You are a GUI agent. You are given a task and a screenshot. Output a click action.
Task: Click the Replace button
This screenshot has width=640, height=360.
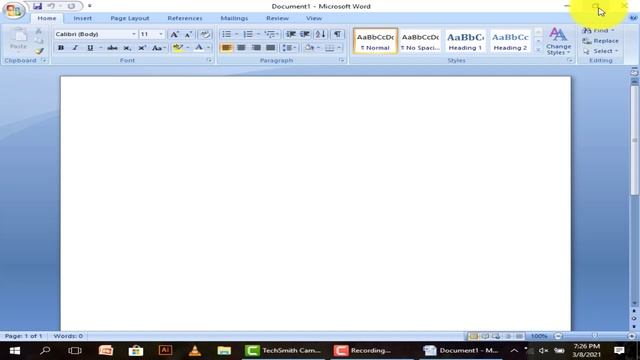click(x=600, y=41)
